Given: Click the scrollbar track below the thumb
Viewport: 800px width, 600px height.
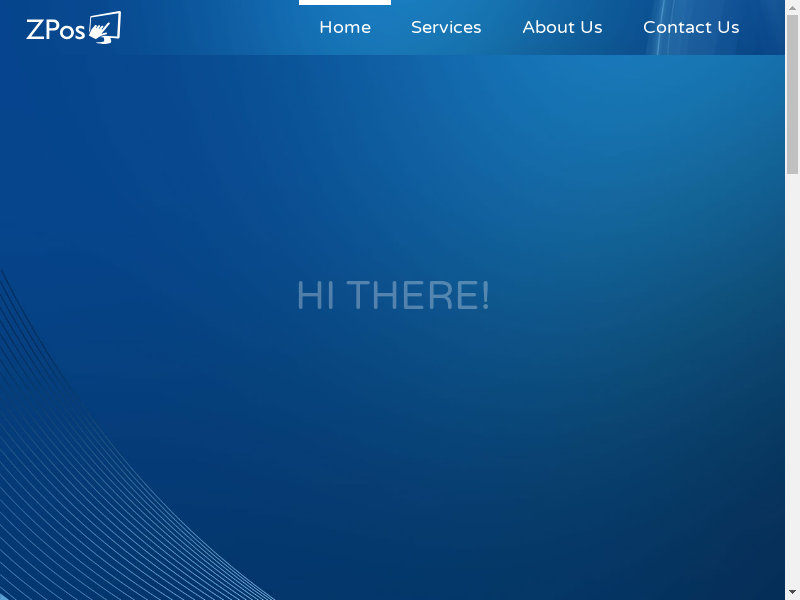Looking at the screenshot, I should point(792,380).
